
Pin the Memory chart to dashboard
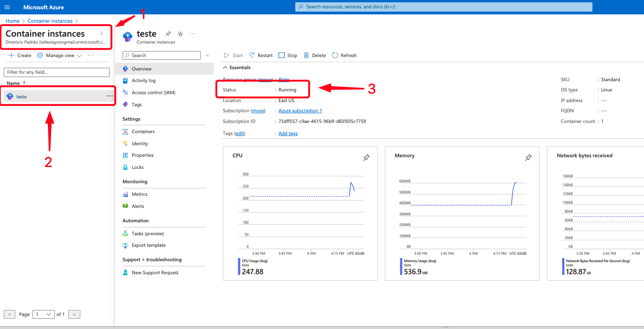[x=528, y=158]
